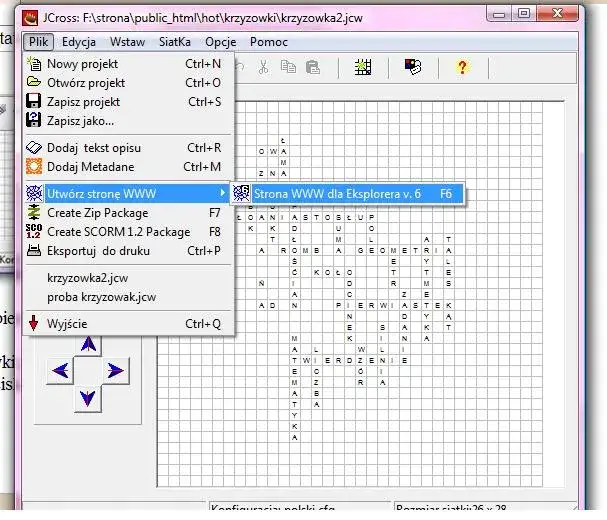Click the Zapisz projekt floppy disk icon
The height and width of the screenshot is (520, 607).
point(34,101)
